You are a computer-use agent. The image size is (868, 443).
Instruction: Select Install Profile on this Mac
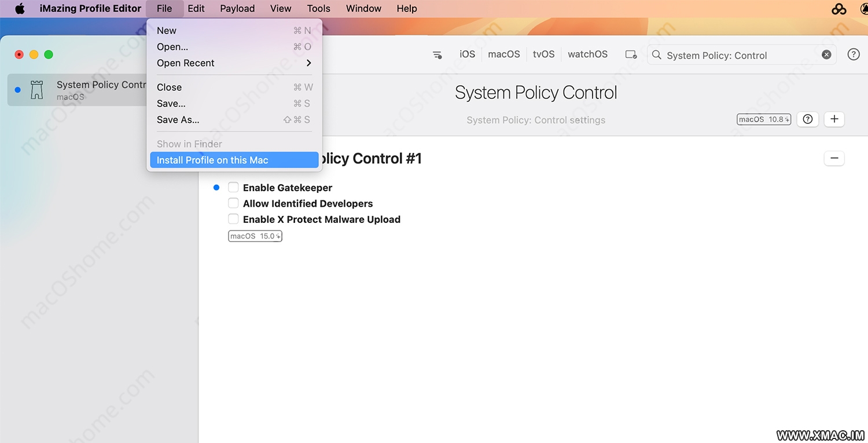[x=234, y=160]
